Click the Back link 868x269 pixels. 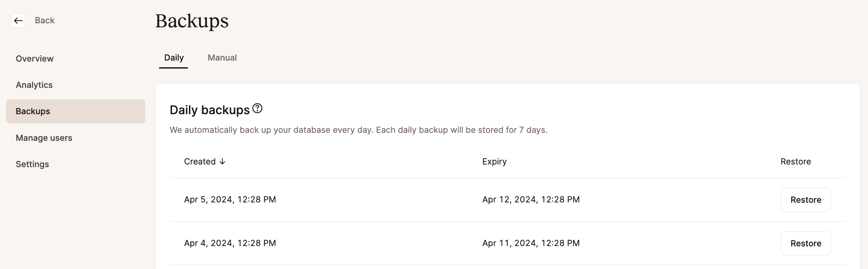click(44, 20)
